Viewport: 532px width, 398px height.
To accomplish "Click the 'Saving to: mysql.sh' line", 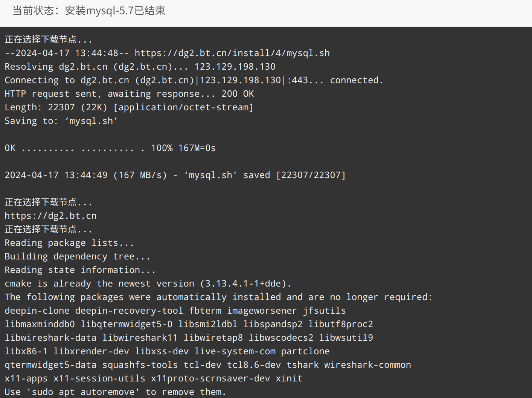I will pyautogui.click(x=61, y=121).
